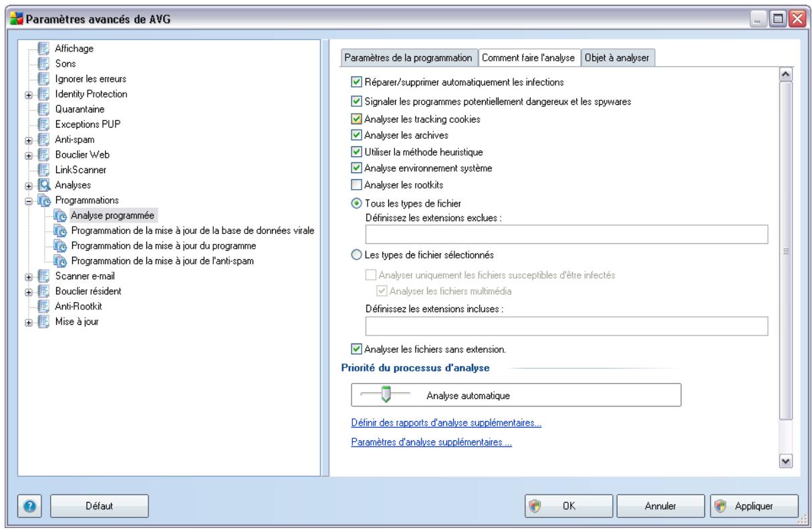The height and width of the screenshot is (530, 812).
Task: Expand the Identity Protection tree node
Action: 29,94
